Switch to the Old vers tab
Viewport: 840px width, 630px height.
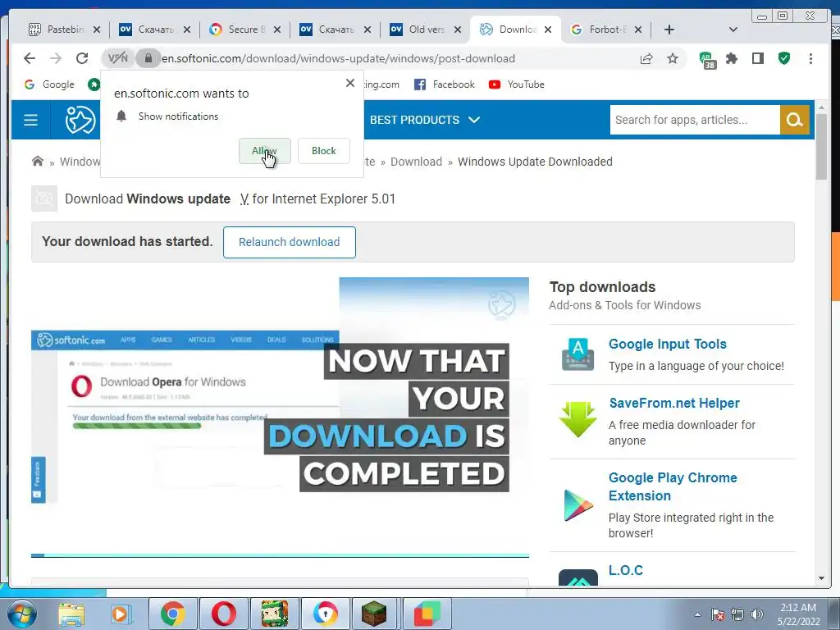(426, 30)
